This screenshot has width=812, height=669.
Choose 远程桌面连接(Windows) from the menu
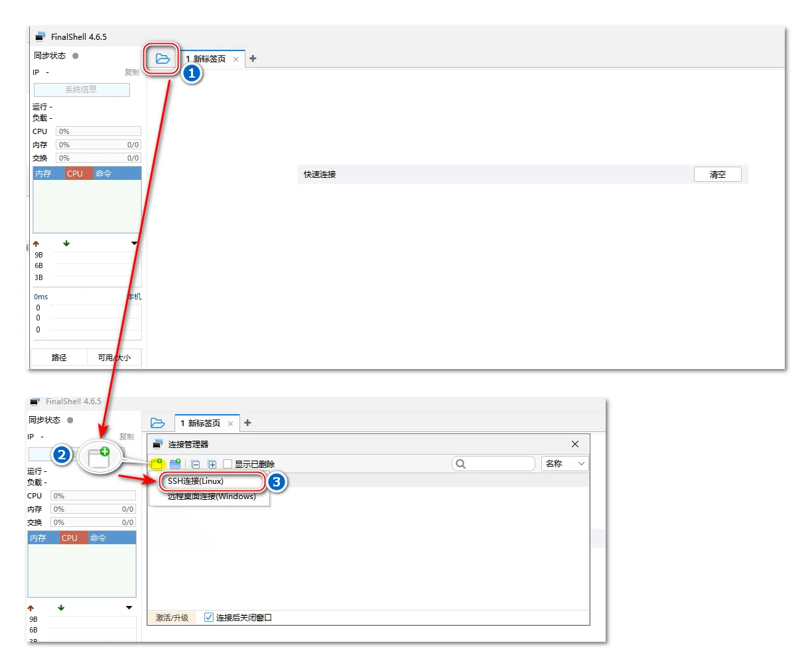[212, 496]
